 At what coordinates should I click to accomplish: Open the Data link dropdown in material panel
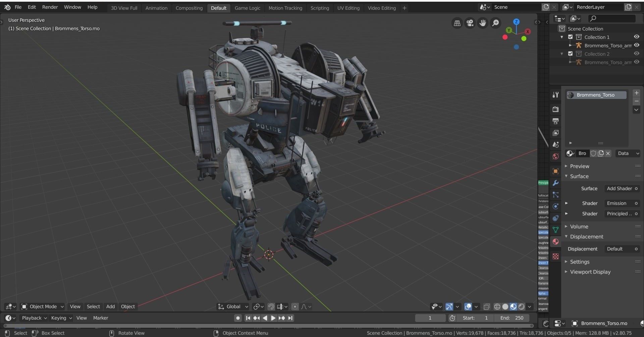(628, 153)
